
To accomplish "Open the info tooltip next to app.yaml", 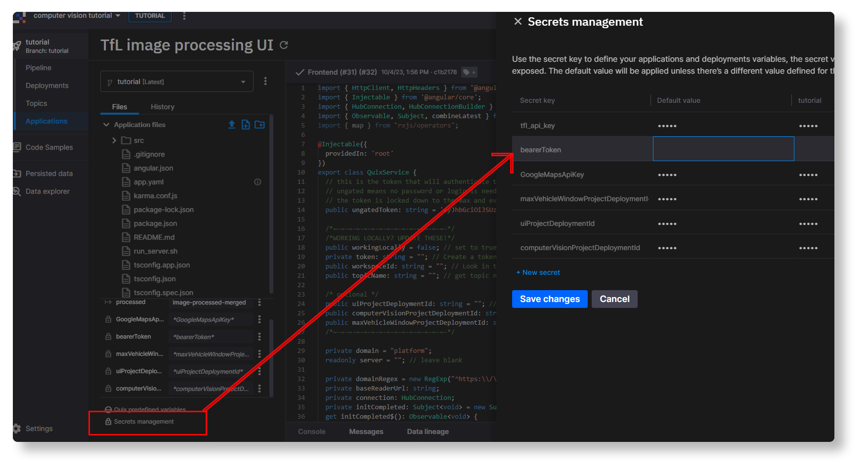I will pyautogui.click(x=257, y=181).
